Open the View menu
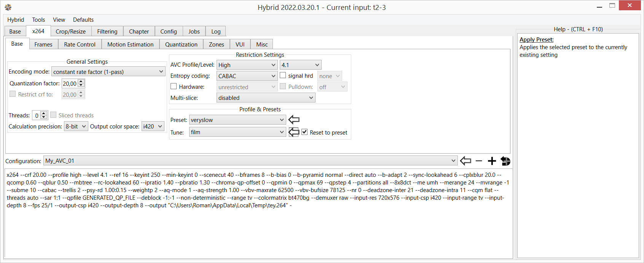Image resolution: width=644 pixels, height=263 pixels. coord(59,20)
